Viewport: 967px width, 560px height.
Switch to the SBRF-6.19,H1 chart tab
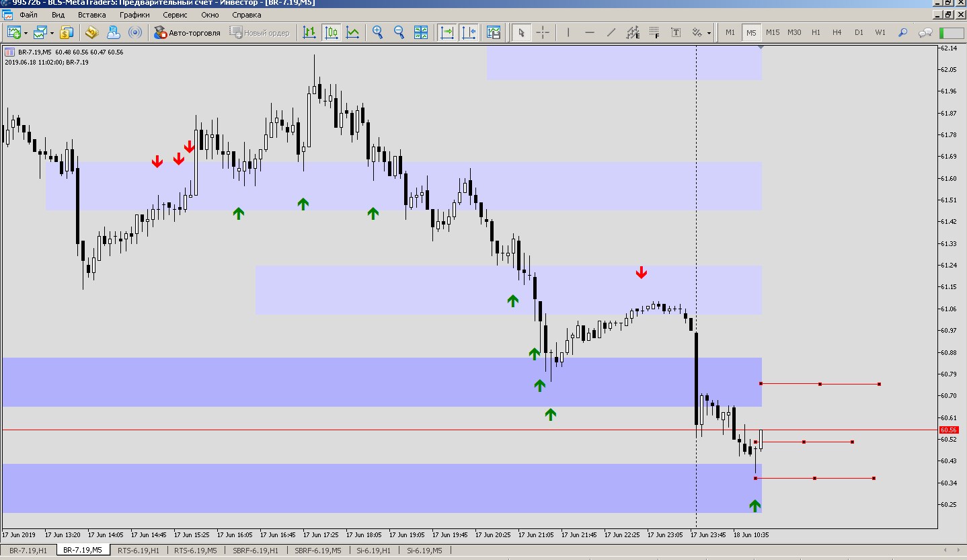256,551
